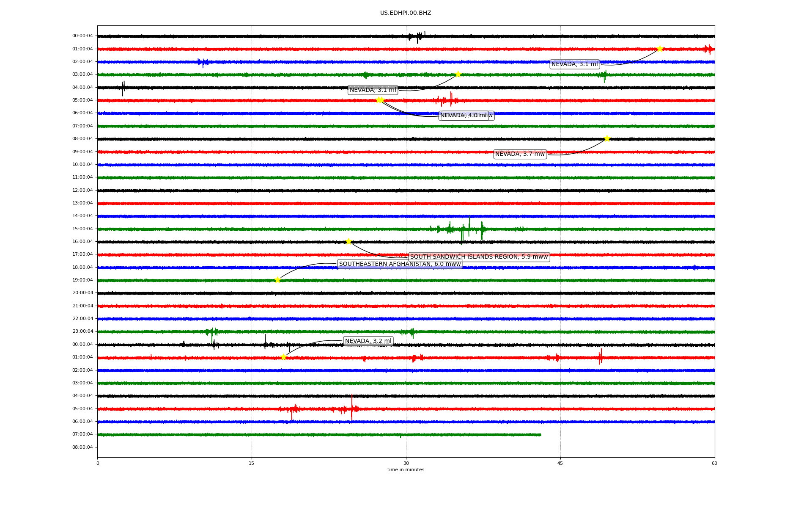Click the 14:00:04 row label
812x508 pixels.
[82, 216]
